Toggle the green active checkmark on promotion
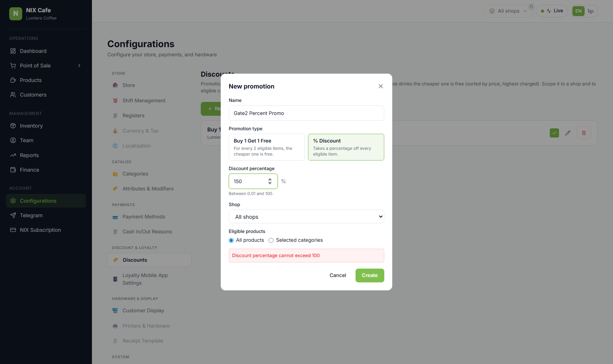 pos(554,133)
